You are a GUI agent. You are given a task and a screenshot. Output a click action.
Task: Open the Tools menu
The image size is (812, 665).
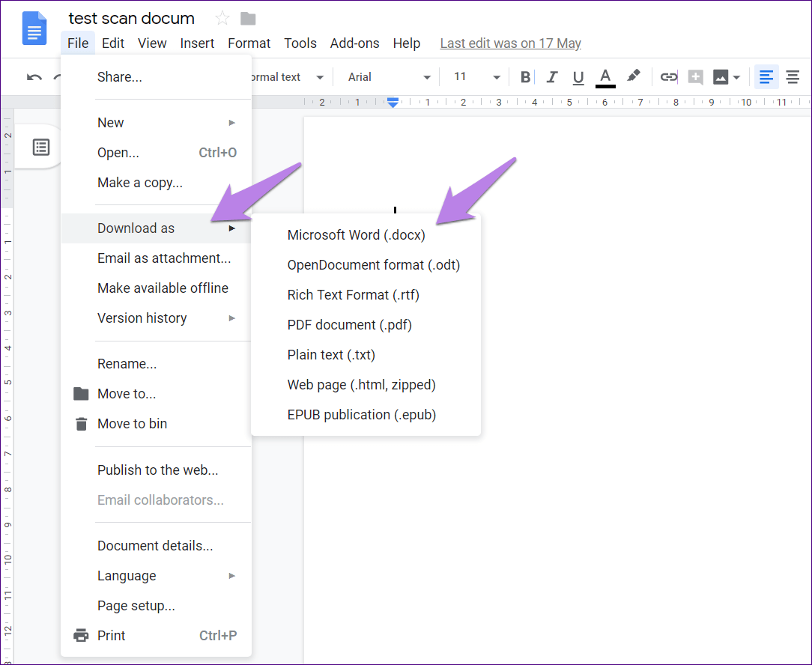point(300,43)
